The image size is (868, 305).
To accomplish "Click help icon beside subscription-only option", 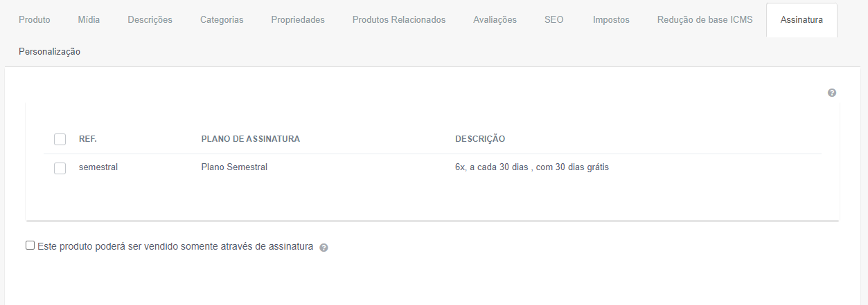I will click(x=324, y=247).
